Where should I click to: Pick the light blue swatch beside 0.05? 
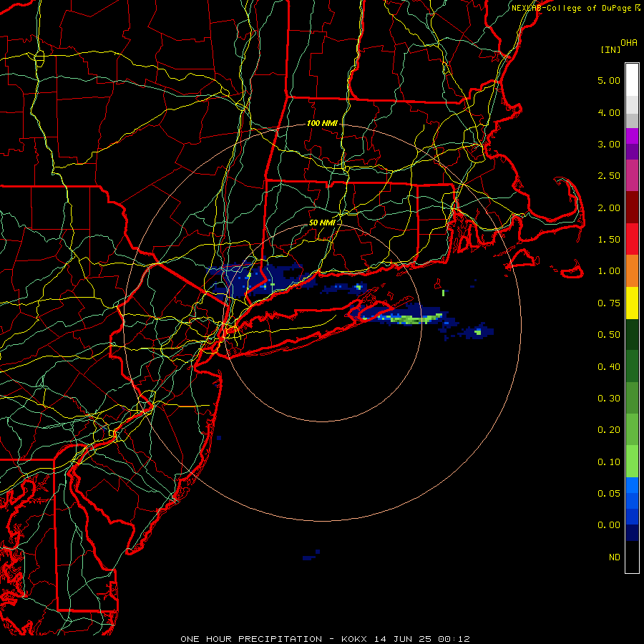(632, 485)
